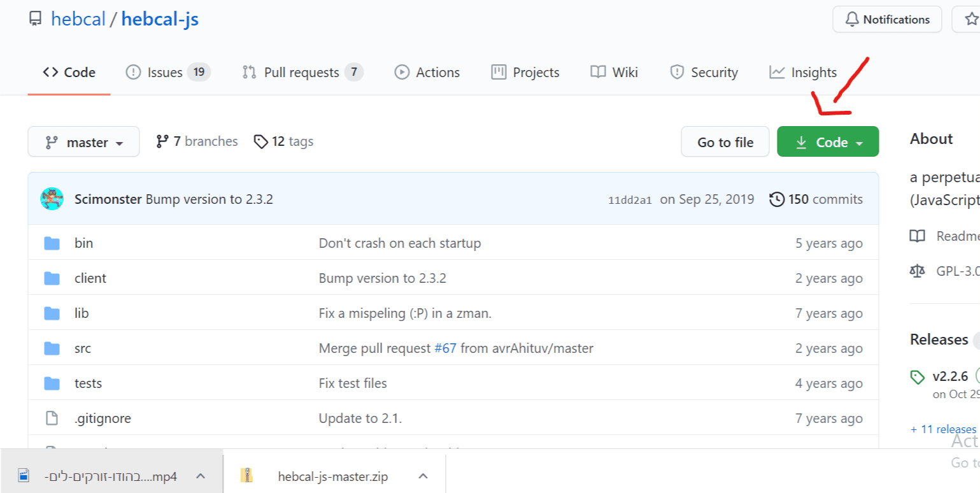
Task: Switch to the Issues tab
Action: click(168, 73)
